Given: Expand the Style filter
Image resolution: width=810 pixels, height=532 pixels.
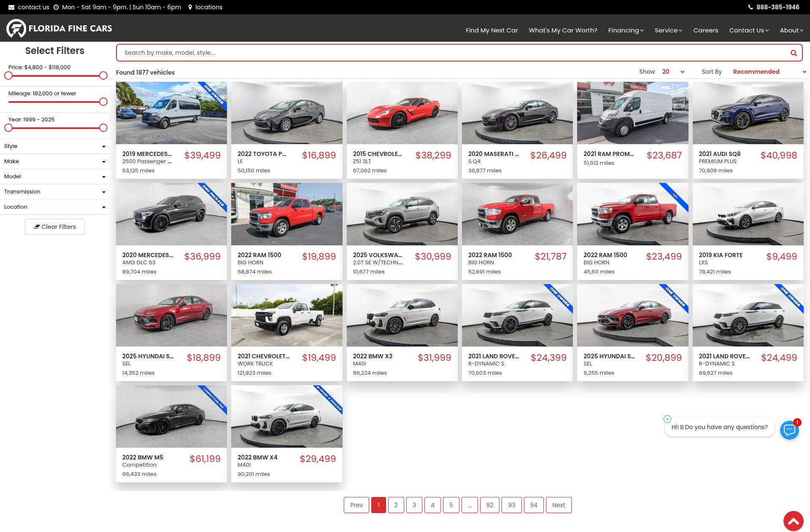Looking at the screenshot, I should [55, 146].
